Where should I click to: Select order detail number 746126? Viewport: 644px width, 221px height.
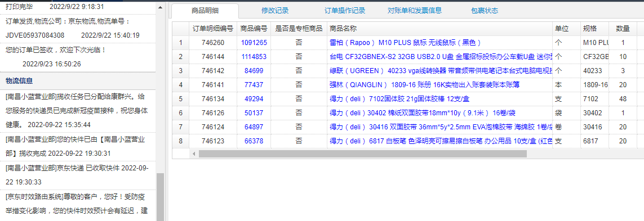pyautogui.click(x=213, y=113)
